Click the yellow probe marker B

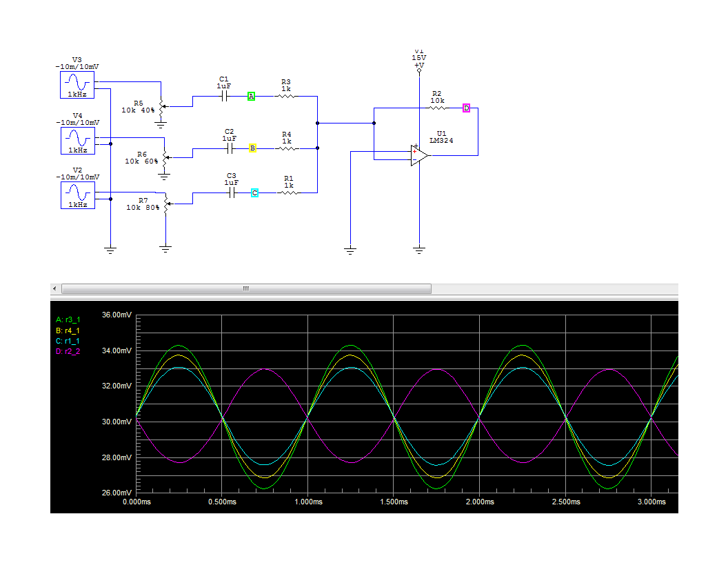pos(252,148)
